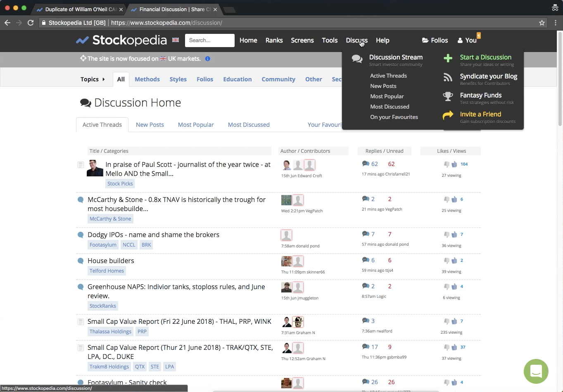
Task: Open the You account menu
Action: (x=467, y=40)
